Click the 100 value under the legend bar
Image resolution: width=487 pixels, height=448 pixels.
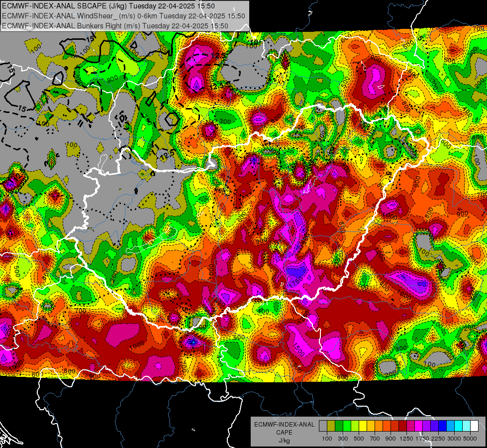coord(327,439)
